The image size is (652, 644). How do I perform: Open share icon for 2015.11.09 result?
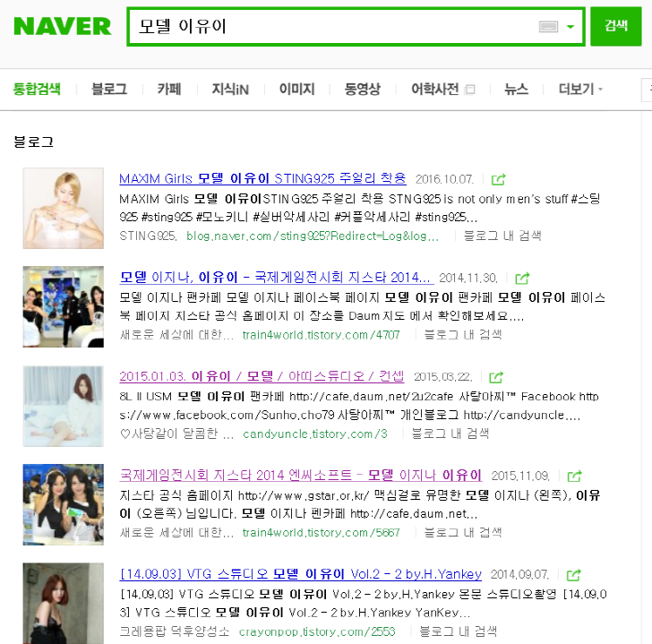[x=574, y=476]
